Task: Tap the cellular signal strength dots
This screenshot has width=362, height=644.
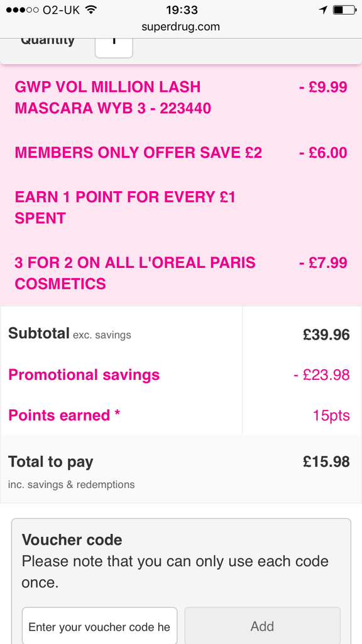Action: pos(23,9)
